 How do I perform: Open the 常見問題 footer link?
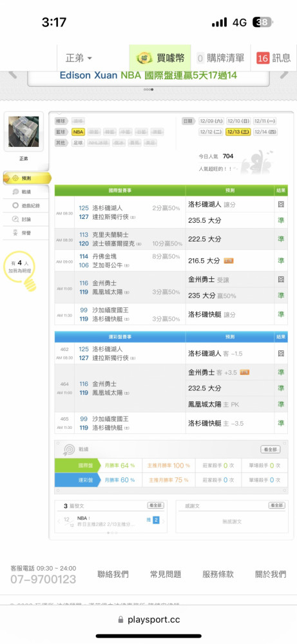[x=166, y=574]
